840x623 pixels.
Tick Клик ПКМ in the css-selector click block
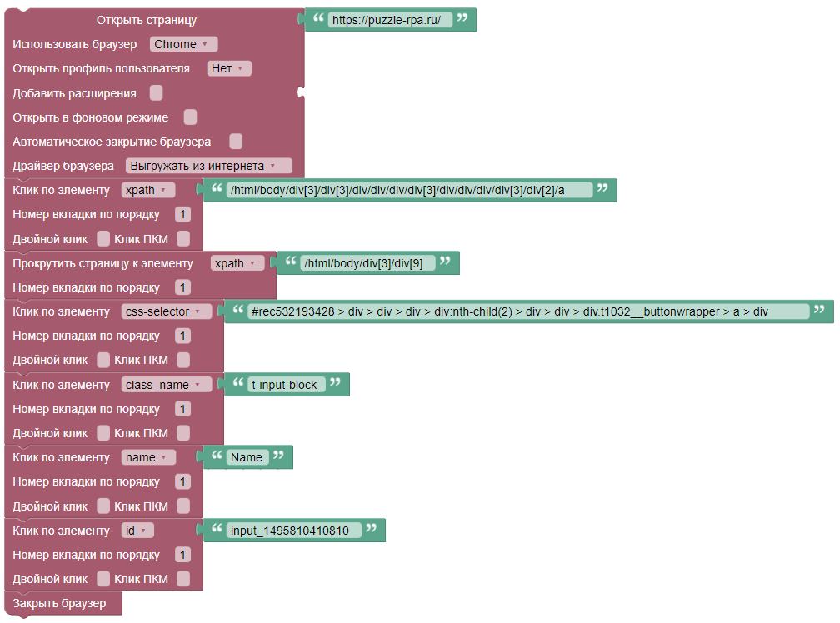point(183,360)
